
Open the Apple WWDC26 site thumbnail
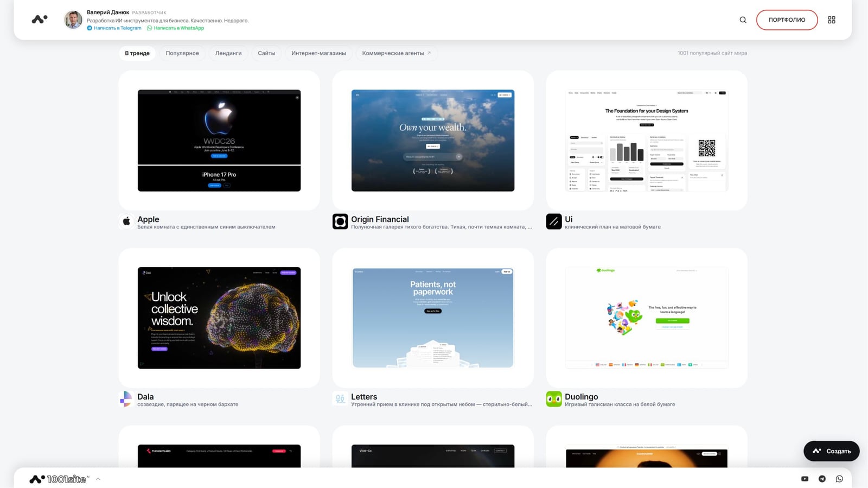219,141
